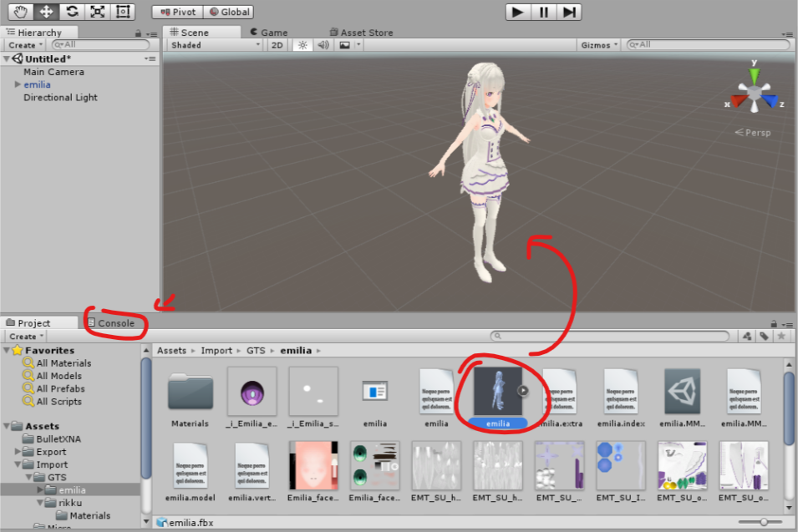Collapse the Untitled scene in Hierarchy
Screen dimensions: 798x532
(7, 59)
